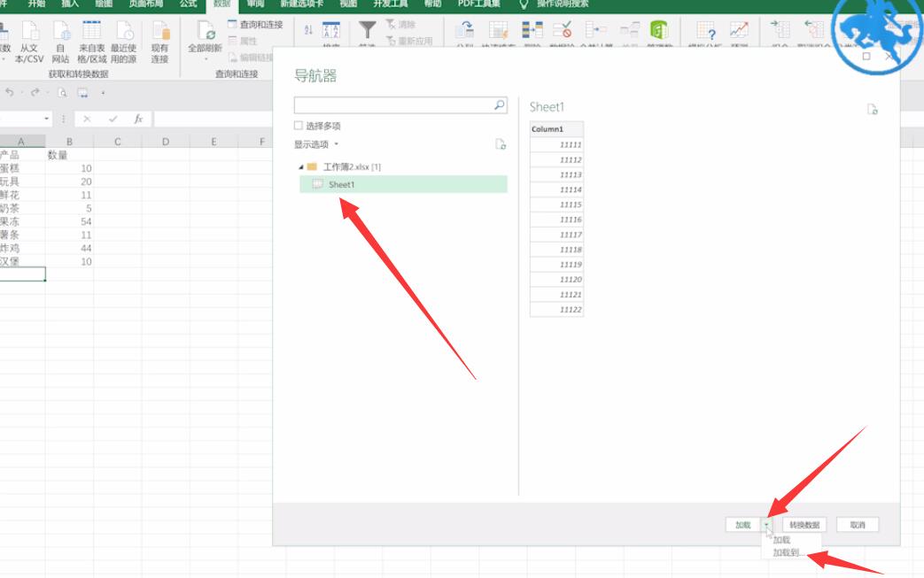
Task: Click the data validation icon
Action: coord(563,30)
